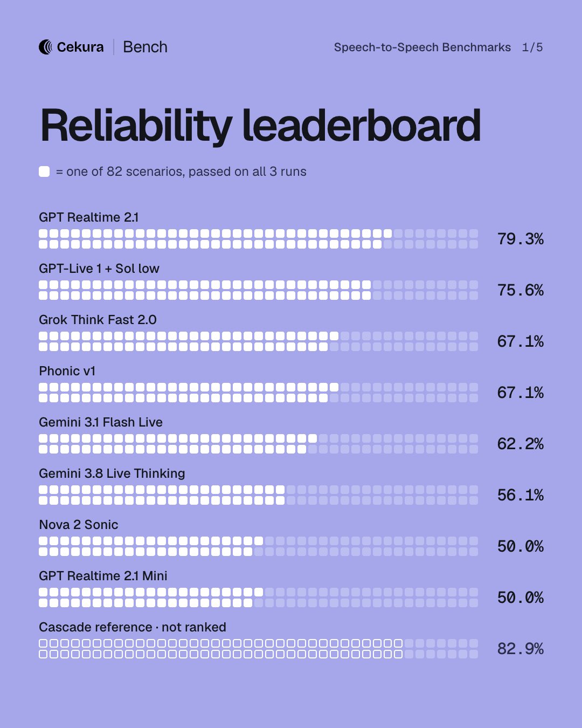Click the 62.2% score value
The image size is (582, 728).
pyautogui.click(x=520, y=444)
